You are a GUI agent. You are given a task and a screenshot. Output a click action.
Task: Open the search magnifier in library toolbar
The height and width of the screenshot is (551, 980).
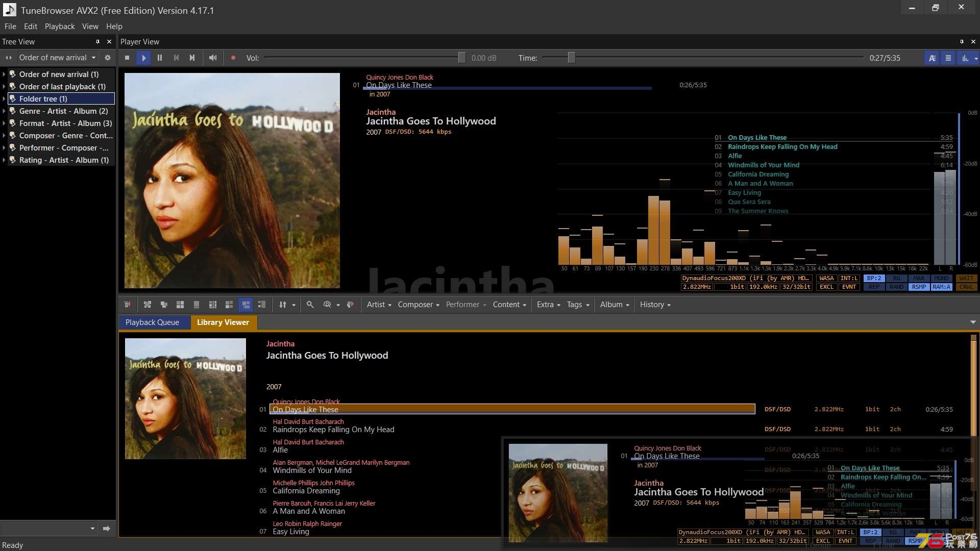tap(310, 305)
